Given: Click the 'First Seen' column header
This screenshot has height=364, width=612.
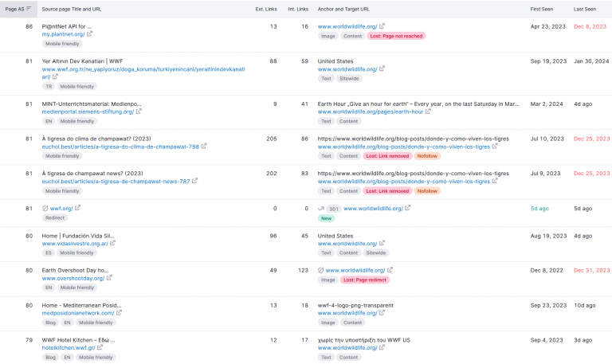Looking at the screenshot, I should [x=541, y=9].
